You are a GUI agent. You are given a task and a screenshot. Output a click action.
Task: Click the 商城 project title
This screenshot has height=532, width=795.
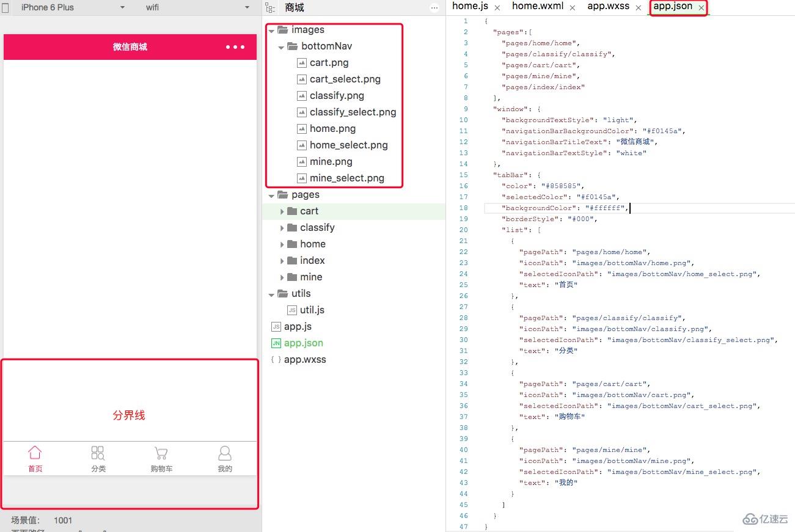(x=295, y=8)
